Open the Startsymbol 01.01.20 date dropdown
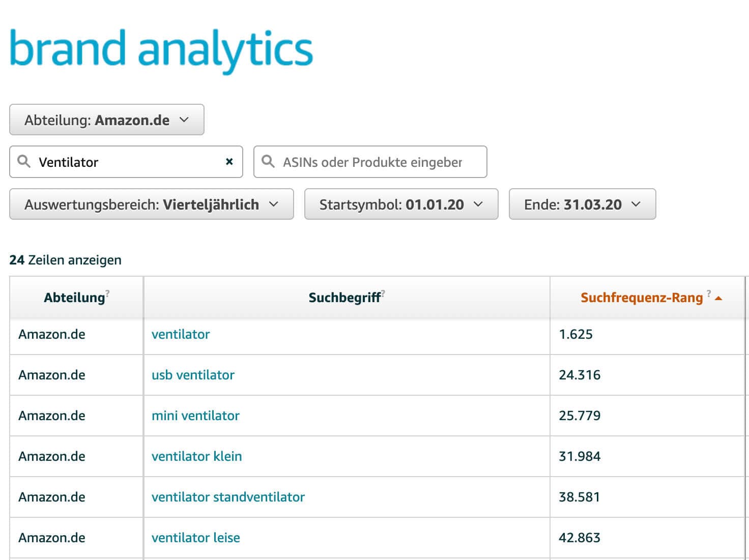 401,204
